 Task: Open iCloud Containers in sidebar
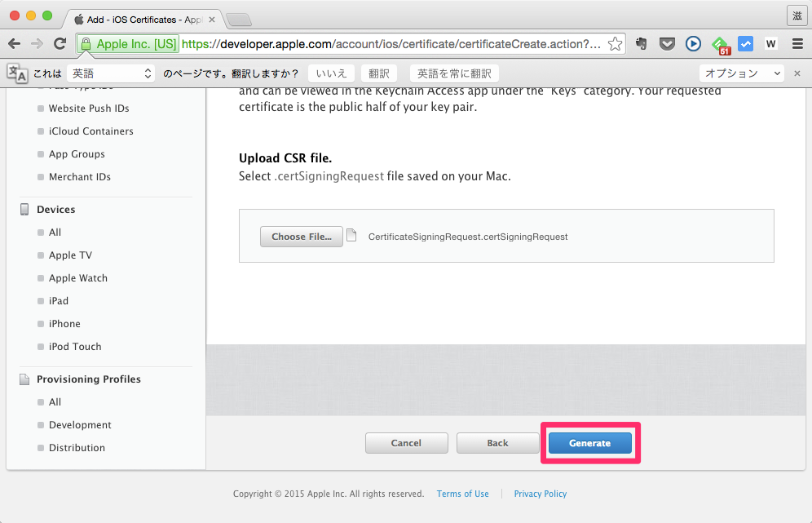[90, 131]
